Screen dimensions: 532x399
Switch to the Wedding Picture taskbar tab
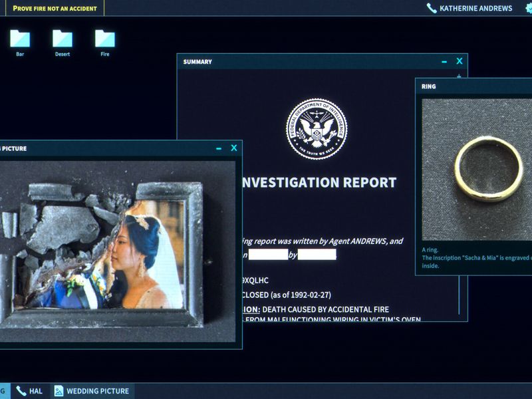[92, 391]
